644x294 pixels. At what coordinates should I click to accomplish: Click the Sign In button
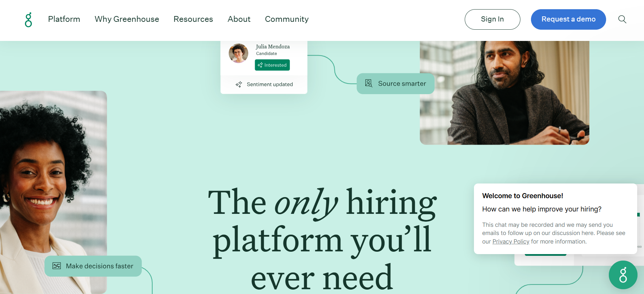pyautogui.click(x=492, y=19)
